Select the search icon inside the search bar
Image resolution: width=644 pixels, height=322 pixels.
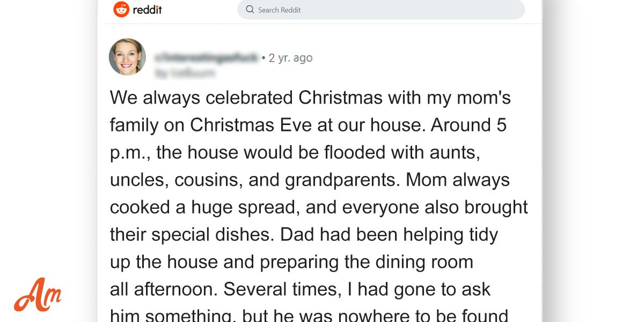point(248,9)
